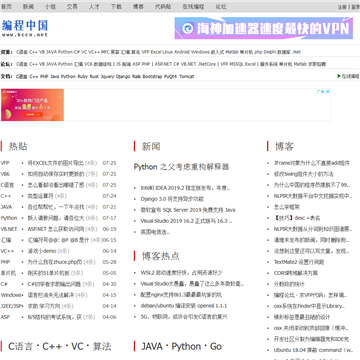Open the 热贴 section heading

tap(18, 146)
